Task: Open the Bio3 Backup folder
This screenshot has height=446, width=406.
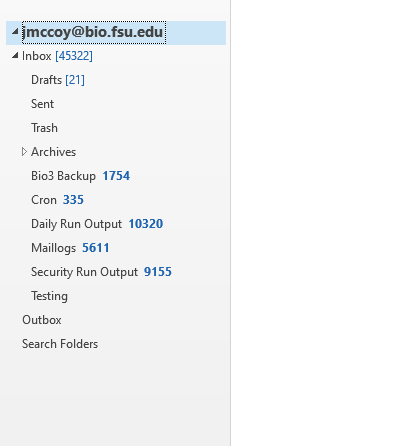Action: (80, 176)
